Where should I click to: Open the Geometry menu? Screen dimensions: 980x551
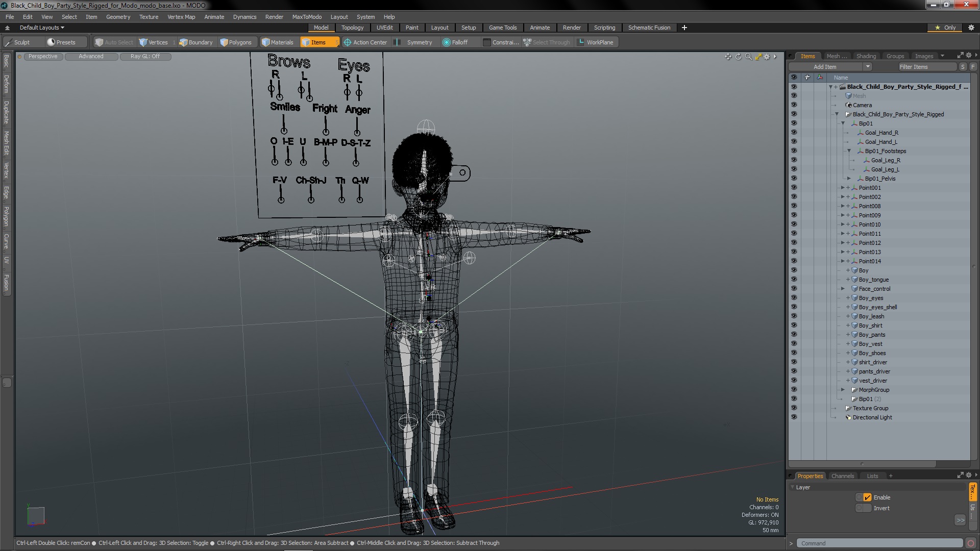[x=118, y=17]
